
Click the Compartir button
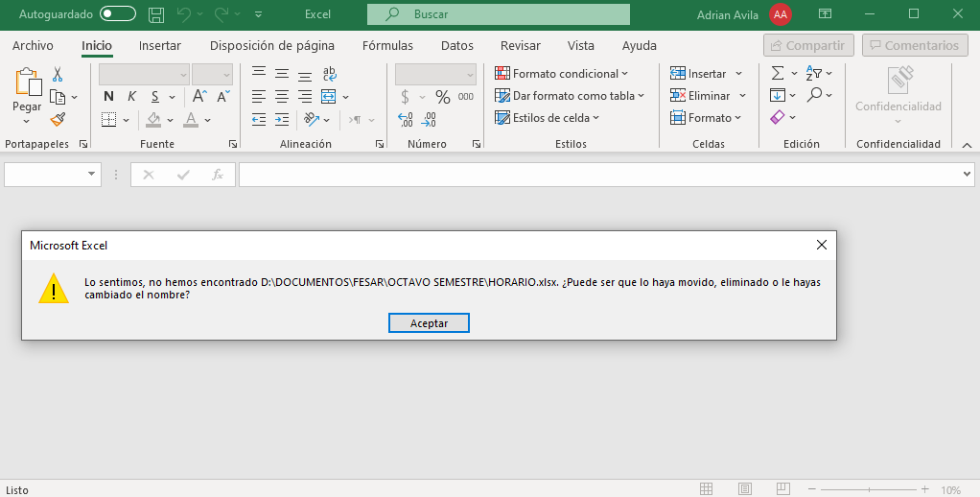[x=808, y=45]
